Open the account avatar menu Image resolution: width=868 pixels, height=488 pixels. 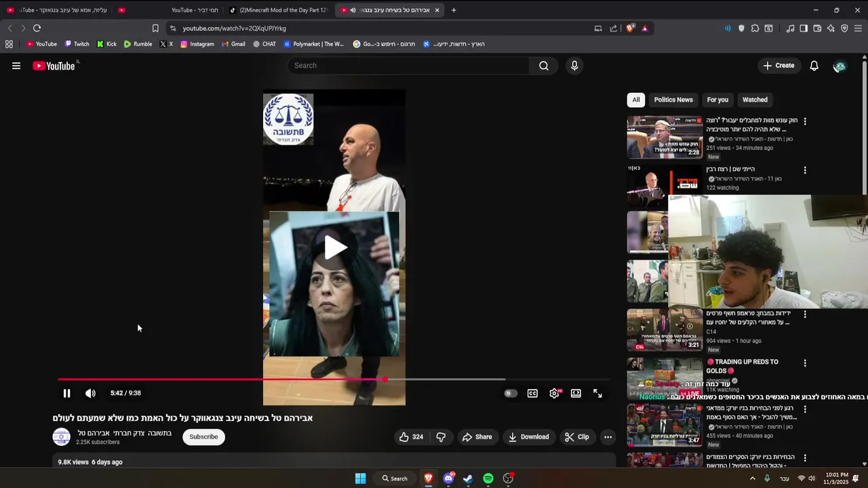(840, 66)
